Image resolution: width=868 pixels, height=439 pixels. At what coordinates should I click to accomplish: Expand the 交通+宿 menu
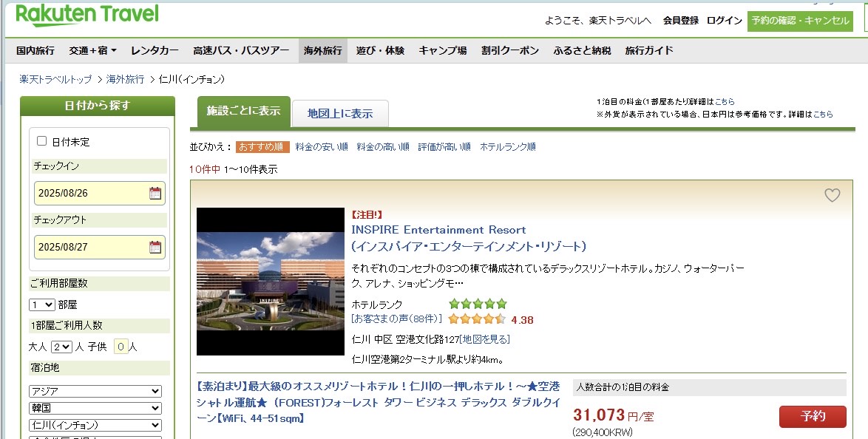coord(92,50)
